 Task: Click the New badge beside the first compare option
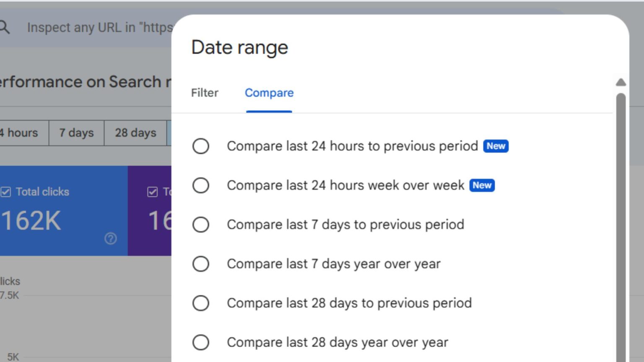coord(495,146)
